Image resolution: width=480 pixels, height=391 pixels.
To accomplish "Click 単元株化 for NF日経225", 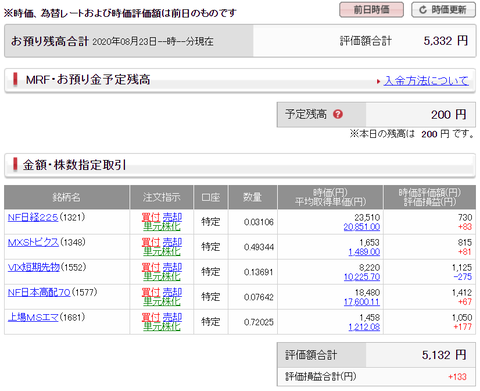I will (x=162, y=227).
